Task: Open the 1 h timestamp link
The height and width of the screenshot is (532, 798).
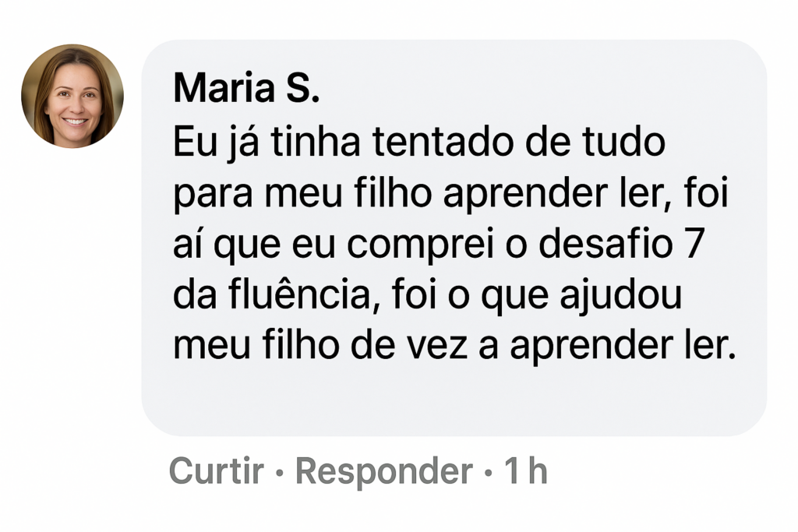Action: tap(525, 471)
